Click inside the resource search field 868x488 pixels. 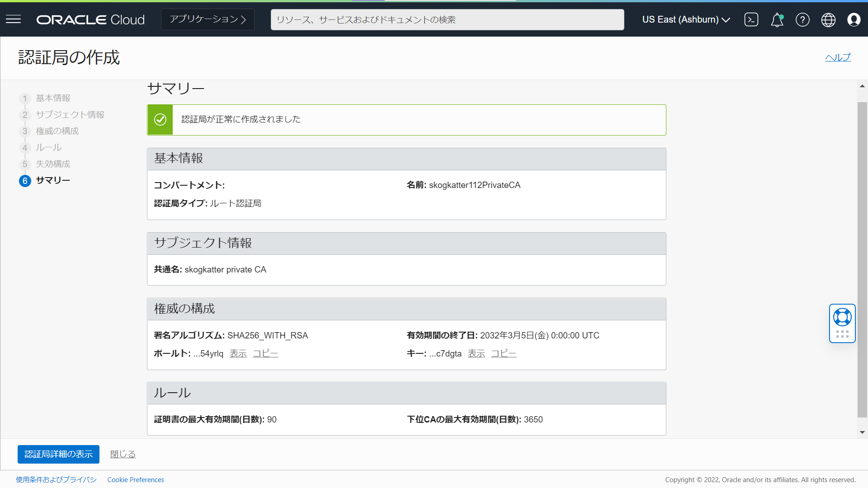point(447,19)
